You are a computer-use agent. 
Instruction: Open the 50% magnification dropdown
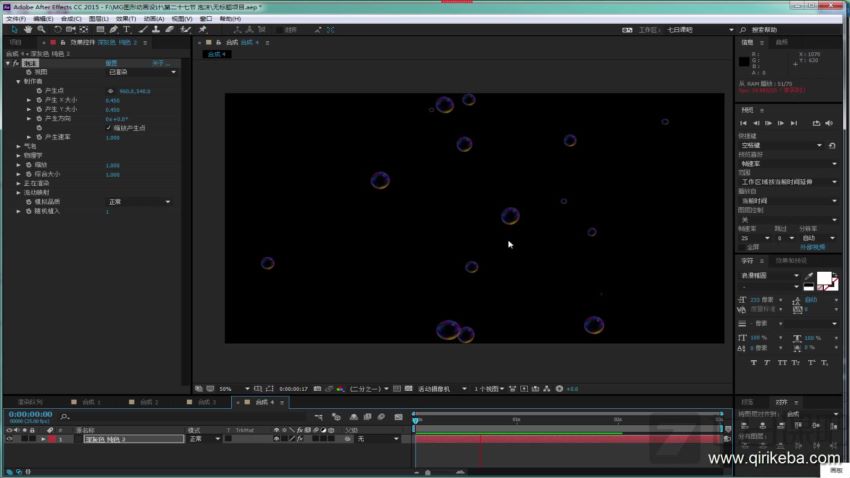(x=234, y=389)
